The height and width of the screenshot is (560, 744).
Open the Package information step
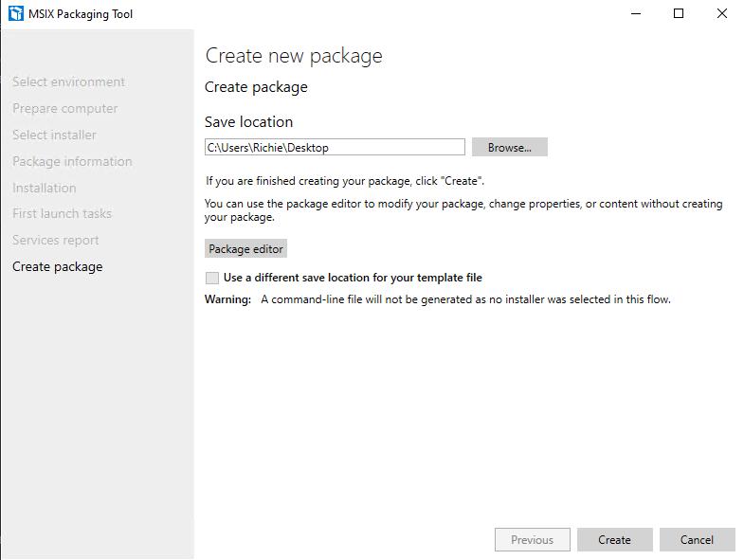tap(72, 161)
